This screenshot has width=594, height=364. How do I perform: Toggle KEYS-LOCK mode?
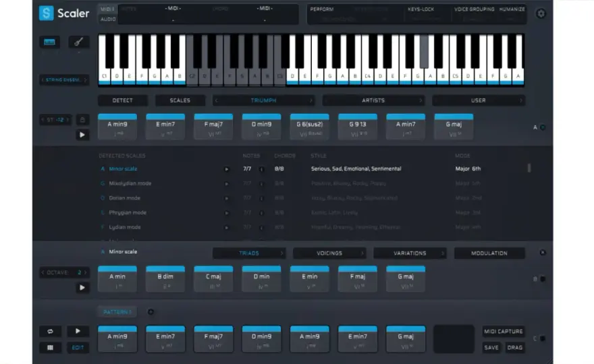[421, 9]
